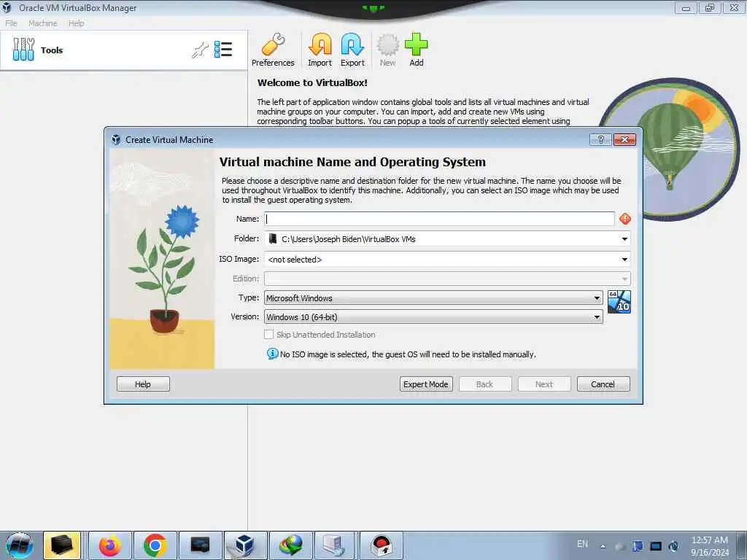Click the Windows 10 64-bit OS badge icon
The width and height of the screenshot is (747, 560).
[x=619, y=302]
